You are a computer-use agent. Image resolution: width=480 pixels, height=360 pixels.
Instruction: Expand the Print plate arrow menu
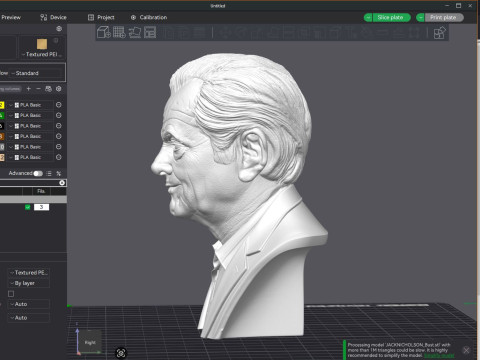tap(420, 17)
